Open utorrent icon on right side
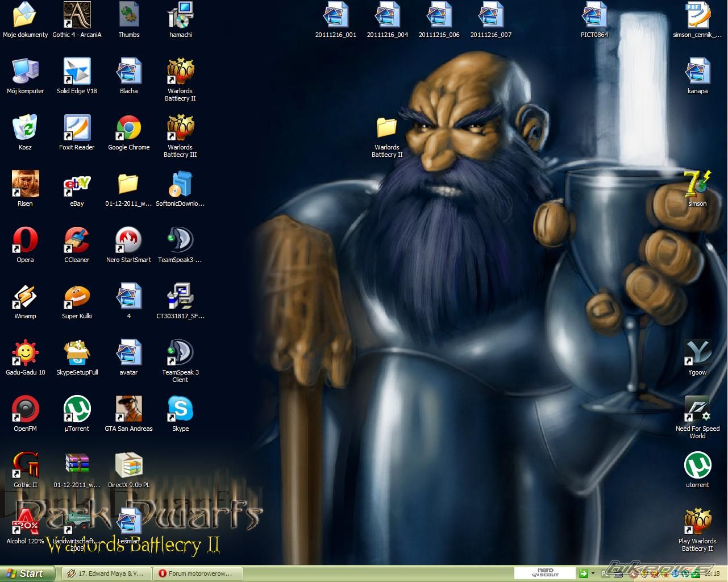728x582 pixels. (697, 465)
